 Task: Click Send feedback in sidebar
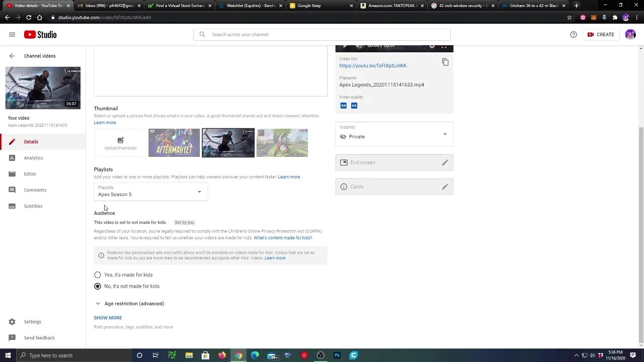click(43, 338)
